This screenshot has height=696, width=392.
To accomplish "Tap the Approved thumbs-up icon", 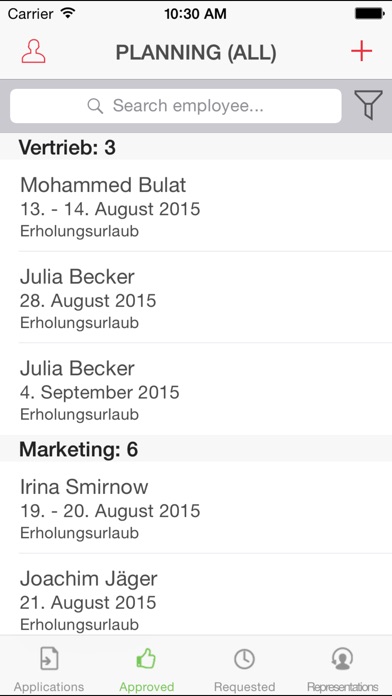I will pyautogui.click(x=146, y=659).
